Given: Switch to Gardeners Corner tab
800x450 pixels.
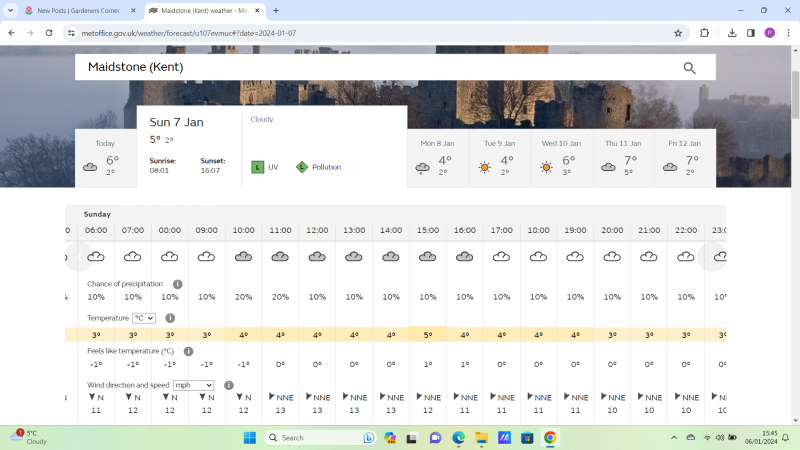Looking at the screenshot, I should coord(79,10).
